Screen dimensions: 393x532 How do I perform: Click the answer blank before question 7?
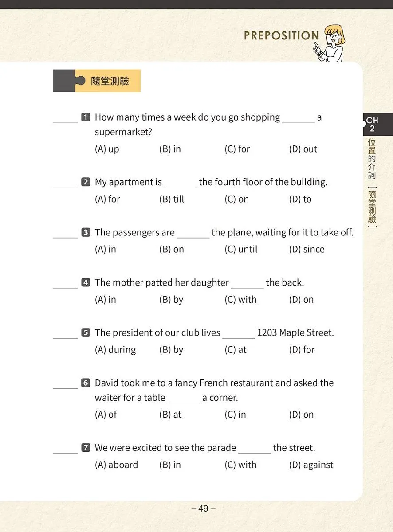[66, 453]
